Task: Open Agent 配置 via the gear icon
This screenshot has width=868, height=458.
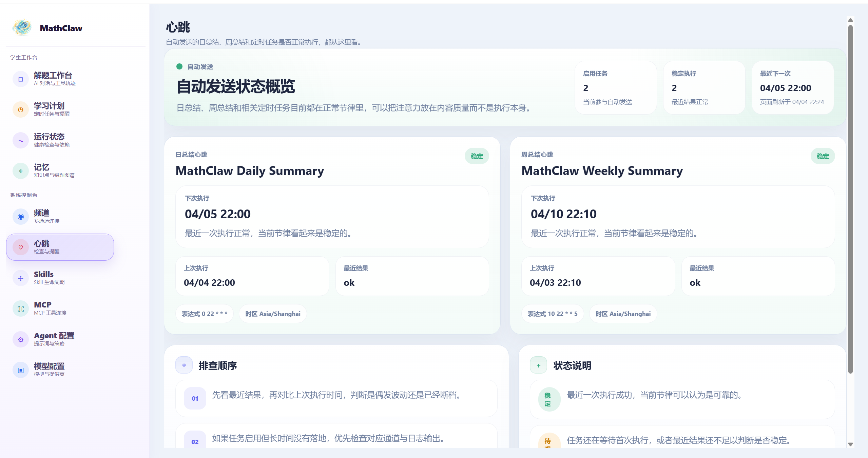Action: [21, 339]
